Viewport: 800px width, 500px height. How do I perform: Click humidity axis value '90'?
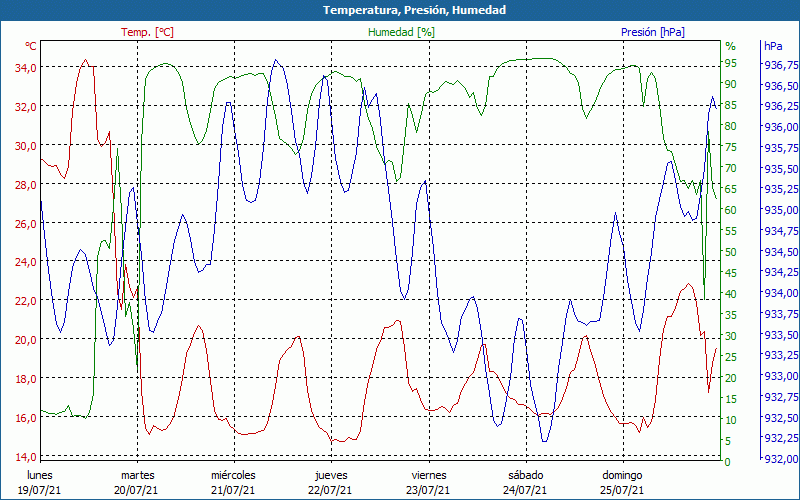pyautogui.click(x=731, y=84)
